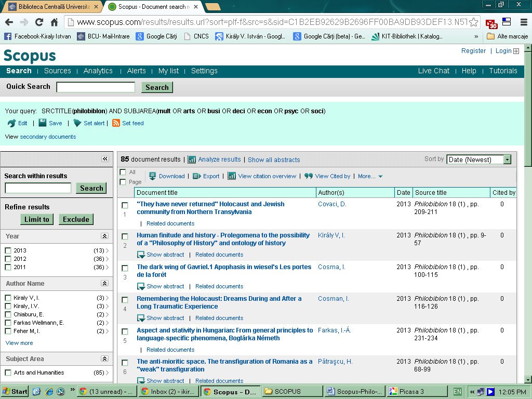Viewport: 532px width, 399px height.
Task: Check the All results checkbox
Action: click(x=123, y=172)
